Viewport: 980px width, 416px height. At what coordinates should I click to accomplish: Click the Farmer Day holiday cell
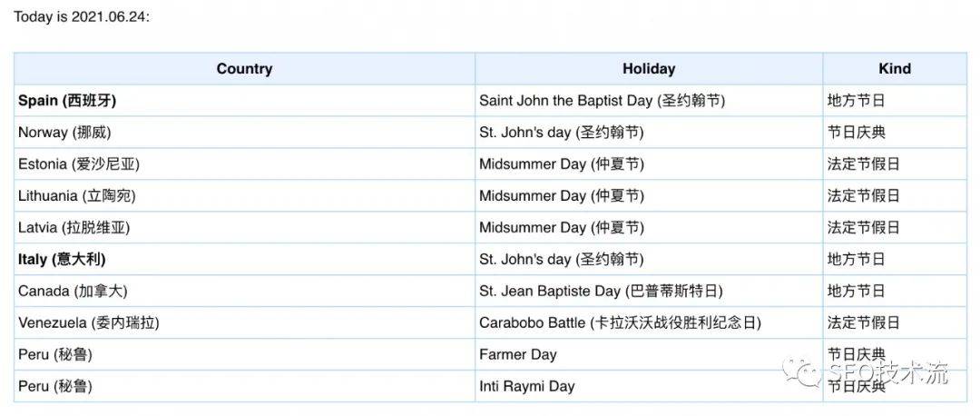pyautogui.click(x=518, y=355)
